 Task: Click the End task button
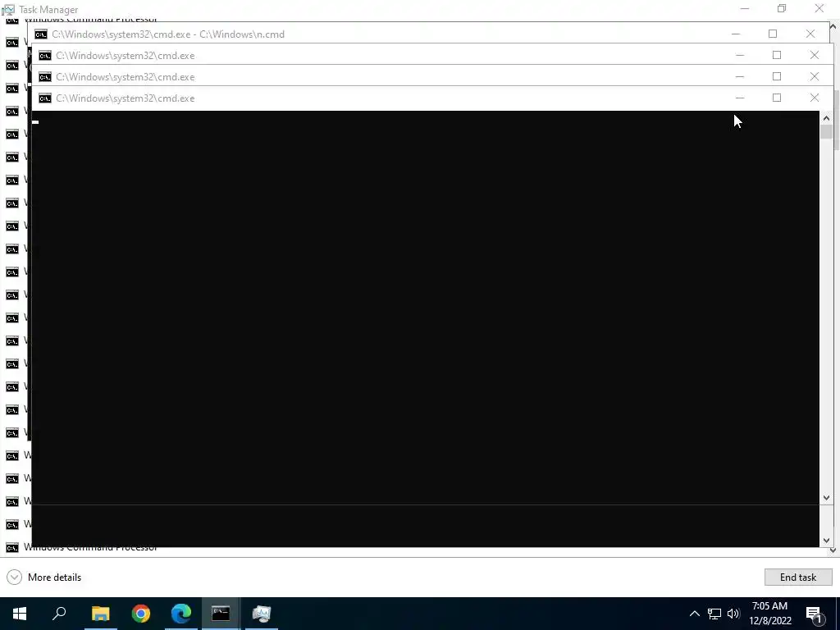[797, 577]
